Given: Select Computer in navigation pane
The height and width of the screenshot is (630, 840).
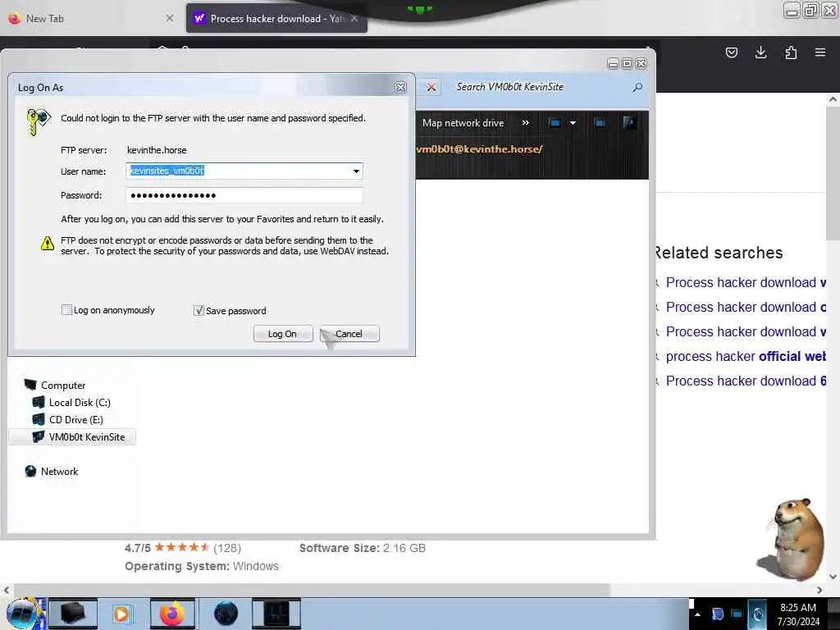Looking at the screenshot, I should pyautogui.click(x=63, y=386).
